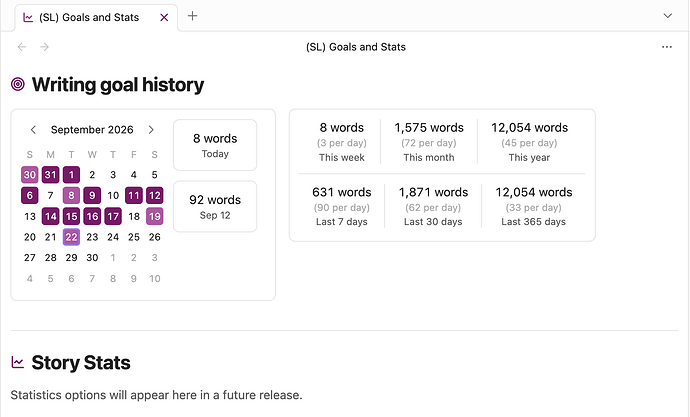Select September 7 in the calendar

pos(50,195)
